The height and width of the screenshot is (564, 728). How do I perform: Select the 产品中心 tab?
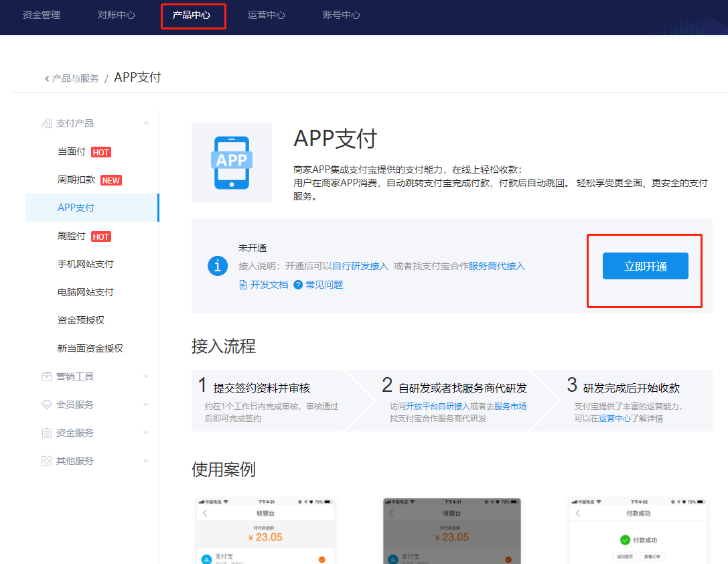(192, 15)
